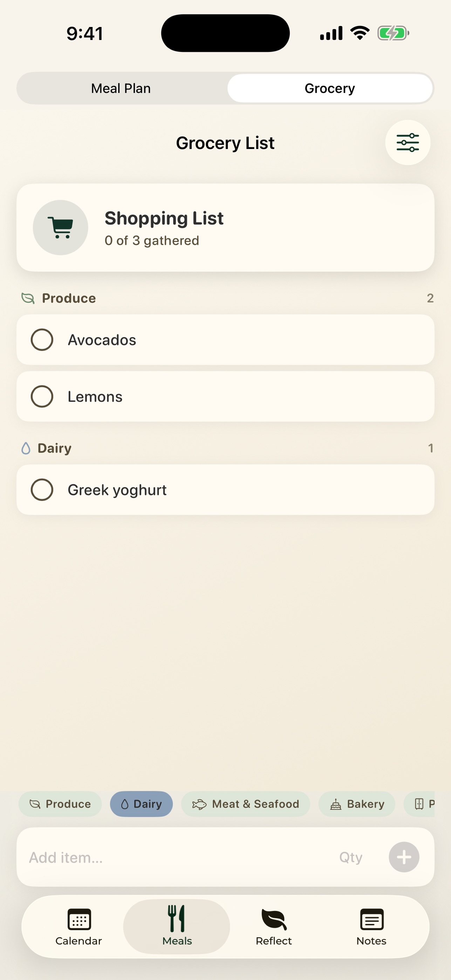The image size is (451, 980).
Task: Click the plus button to add item
Action: point(404,857)
